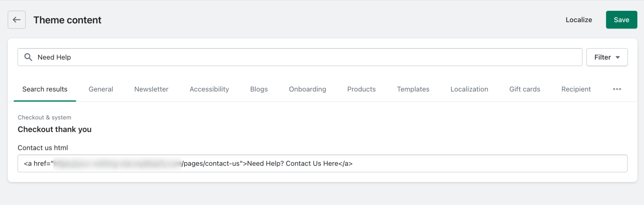Click the Contact us html text field
Image resolution: width=644 pixels, height=205 pixels.
[460, 164]
